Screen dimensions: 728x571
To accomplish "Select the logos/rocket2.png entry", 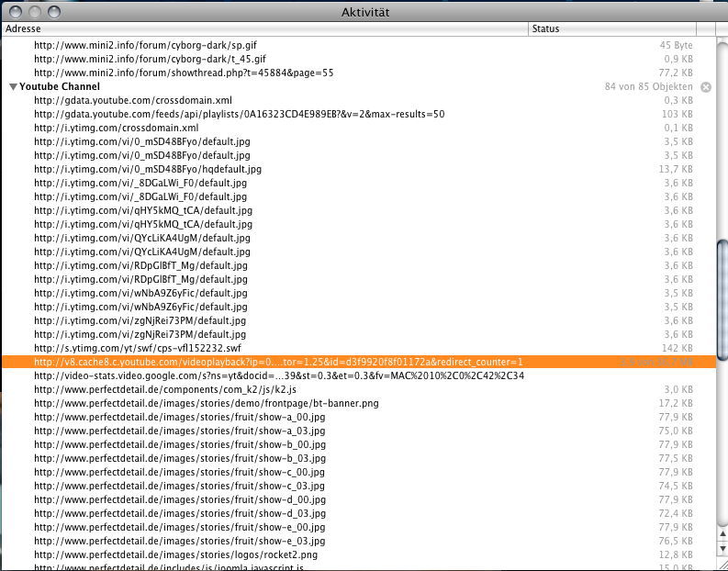I will 175,554.
